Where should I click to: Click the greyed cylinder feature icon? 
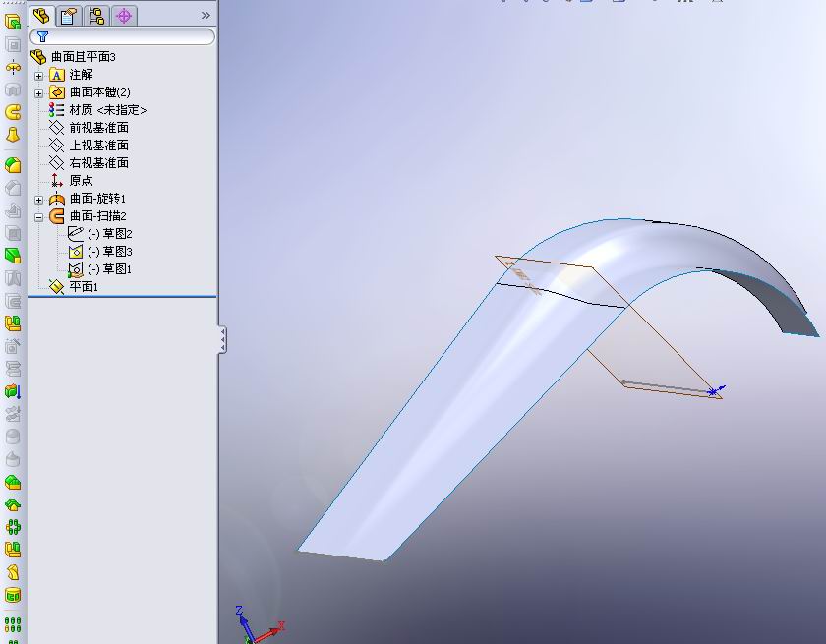point(13,438)
